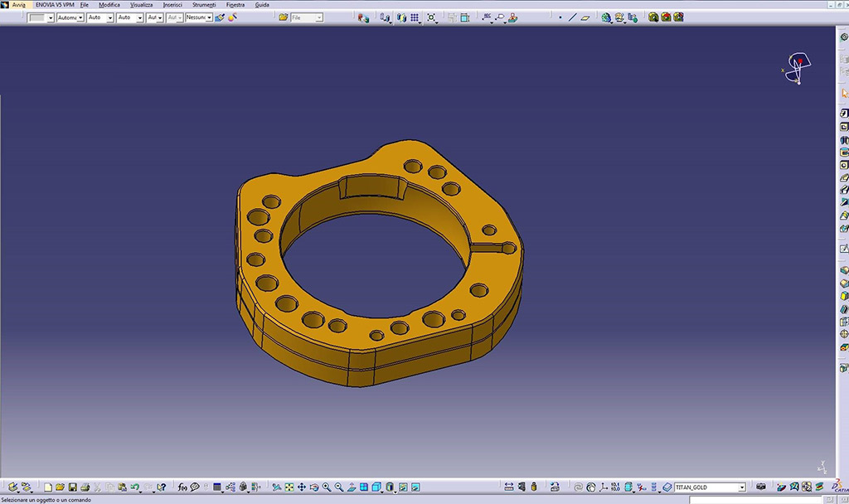Swap the visible space
Screen dimensions: 849x504
pyautogui.click(x=415, y=487)
